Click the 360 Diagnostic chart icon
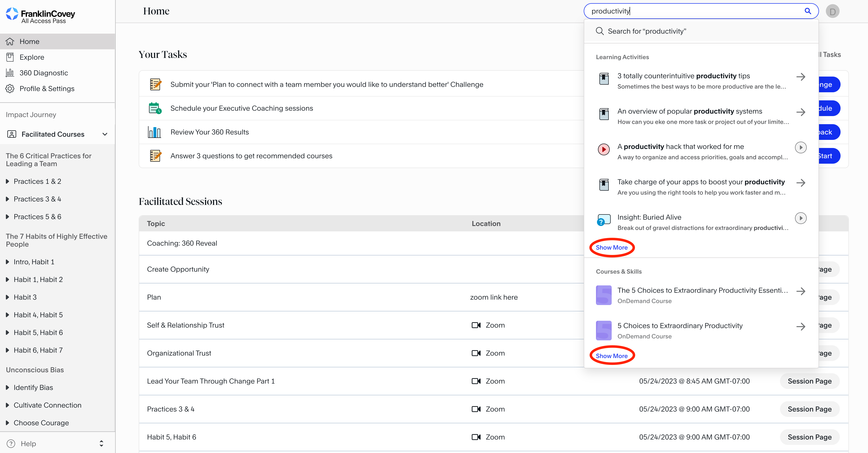 pyautogui.click(x=10, y=73)
